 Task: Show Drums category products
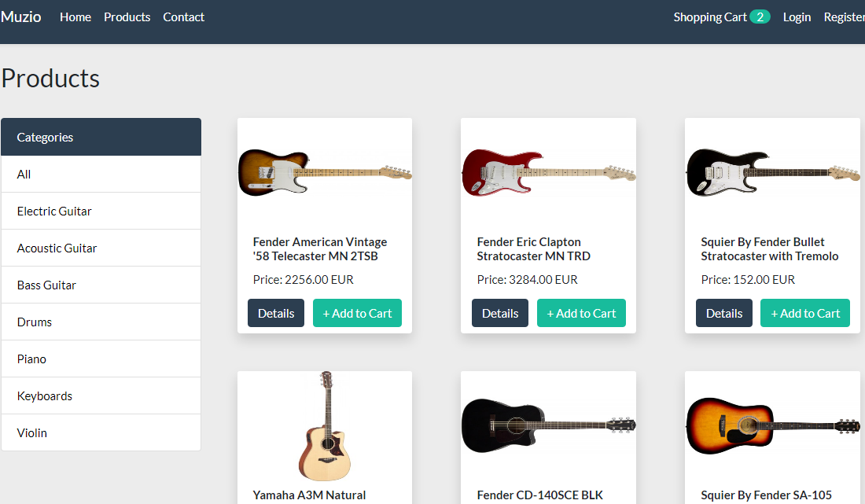[x=101, y=322]
